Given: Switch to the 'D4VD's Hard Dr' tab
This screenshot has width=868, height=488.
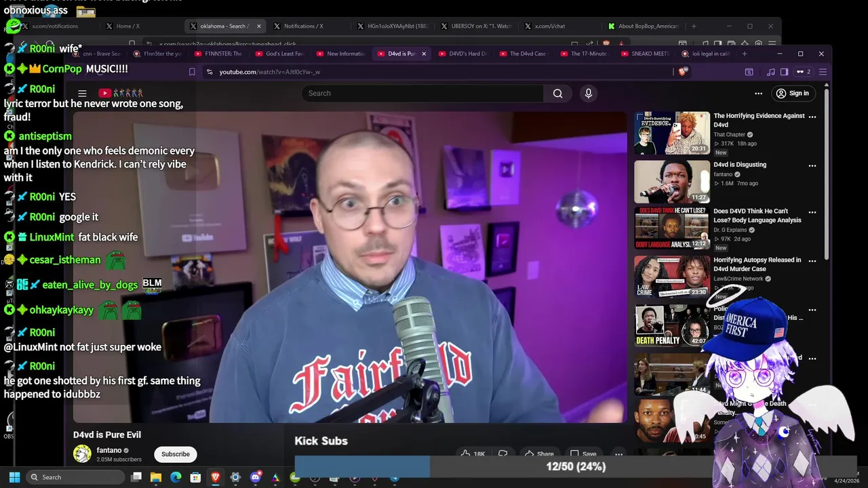Looking at the screenshot, I should 462,54.
